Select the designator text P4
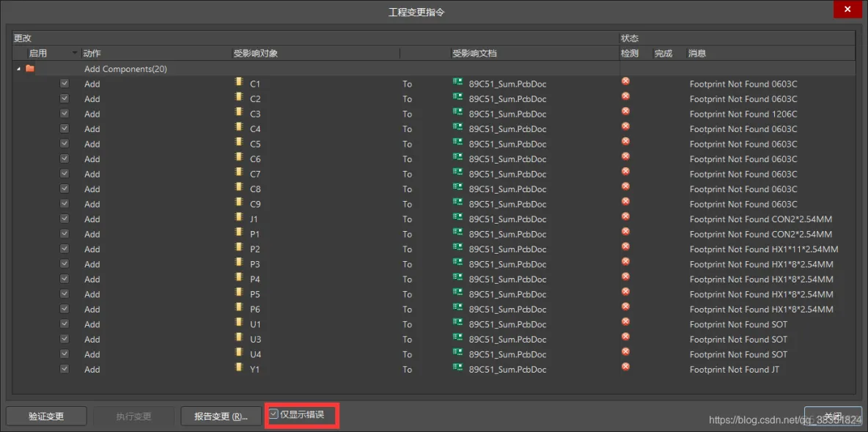Viewport: 868px width, 432px height. coord(255,279)
